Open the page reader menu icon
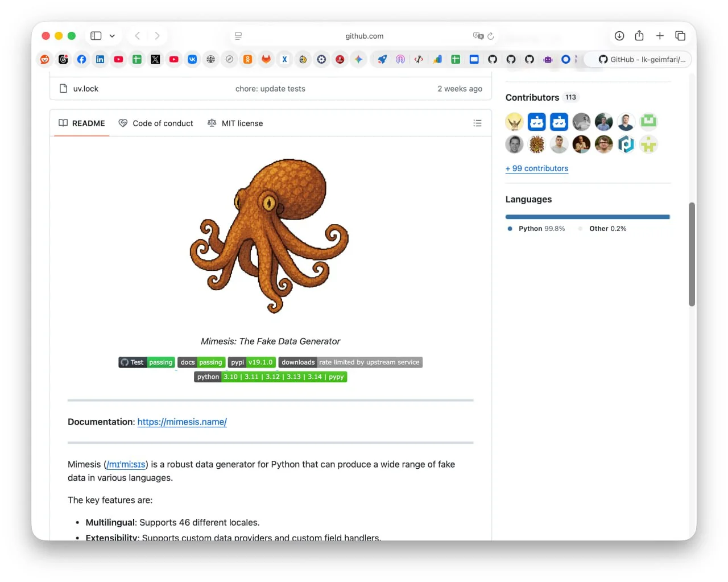 (x=238, y=36)
